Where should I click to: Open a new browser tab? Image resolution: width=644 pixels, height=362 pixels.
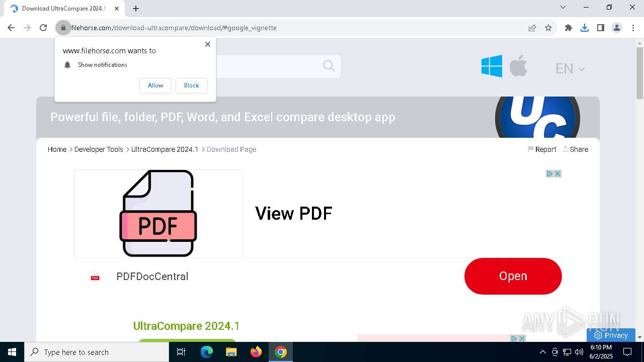136,9
